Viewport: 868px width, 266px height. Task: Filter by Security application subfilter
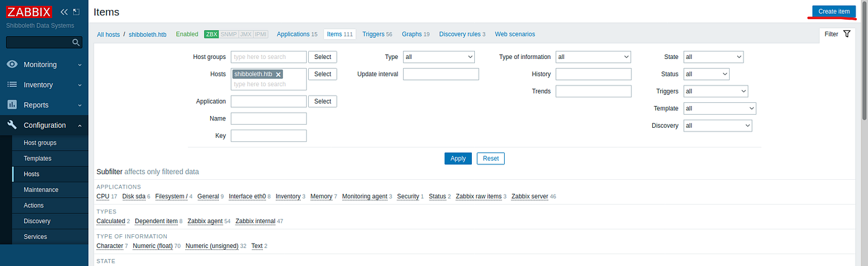408,197
